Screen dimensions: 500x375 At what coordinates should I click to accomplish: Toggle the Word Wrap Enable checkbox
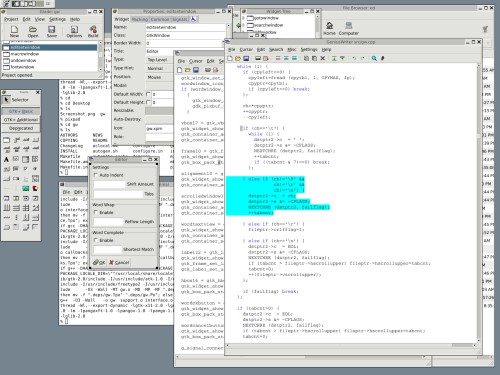pos(96,212)
